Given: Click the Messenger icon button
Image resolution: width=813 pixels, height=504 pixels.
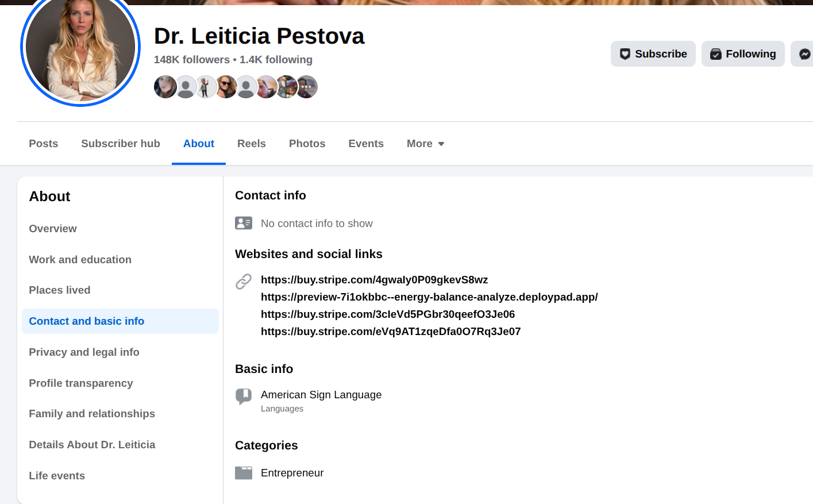Looking at the screenshot, I should pyautogui.click(x=804, y=54).
